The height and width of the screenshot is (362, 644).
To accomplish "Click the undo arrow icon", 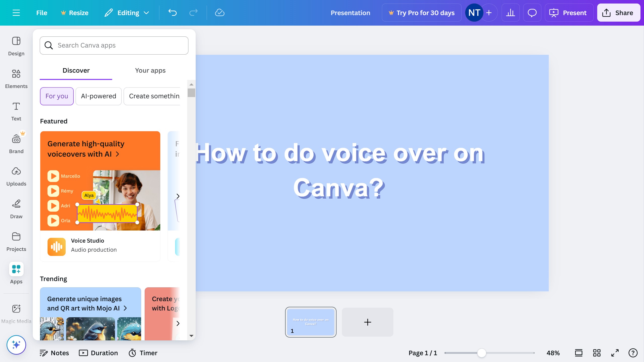I will (x=173, y=13).
